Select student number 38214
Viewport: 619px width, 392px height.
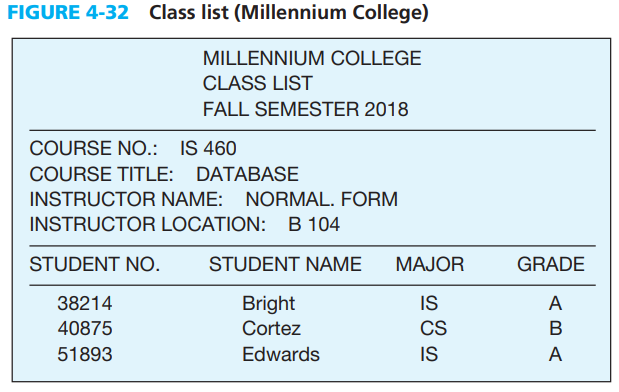point(85,304)
